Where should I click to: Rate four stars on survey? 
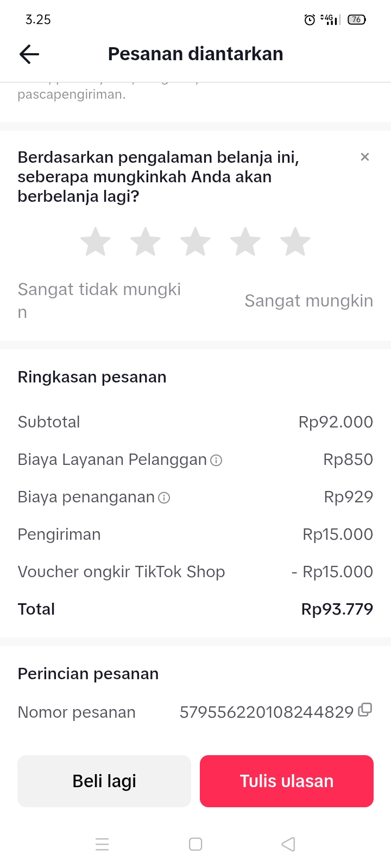click(245, 242)
